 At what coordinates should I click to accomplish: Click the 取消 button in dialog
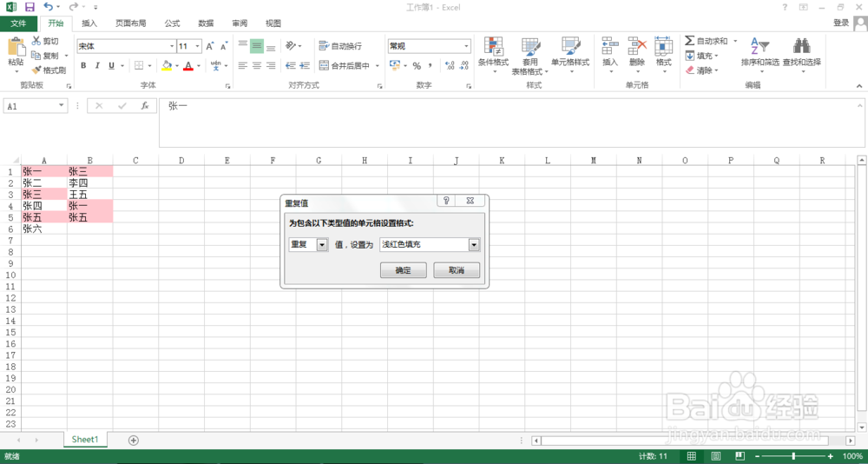457,270
